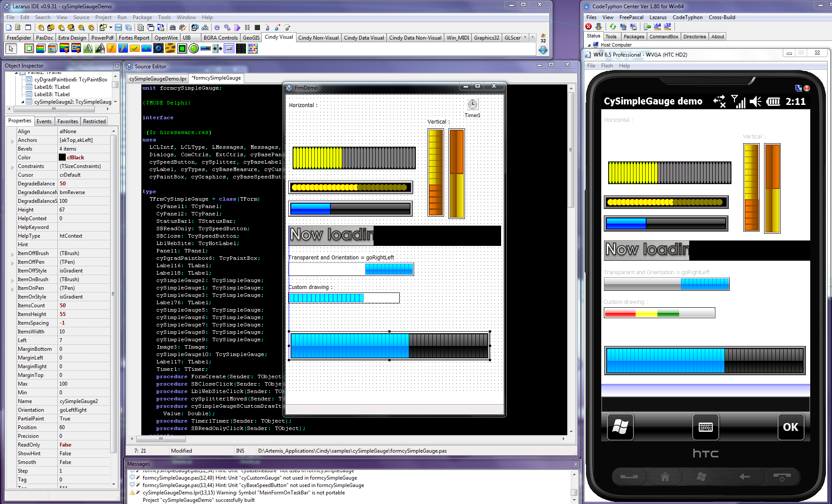832x504 pixels.
Task: Expand the Anchors property
Action: click(x=12, y=141)
